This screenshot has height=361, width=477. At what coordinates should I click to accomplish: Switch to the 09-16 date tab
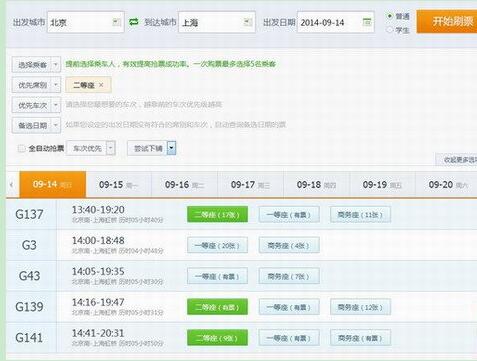pyautogui.click(x=184, y=184)
